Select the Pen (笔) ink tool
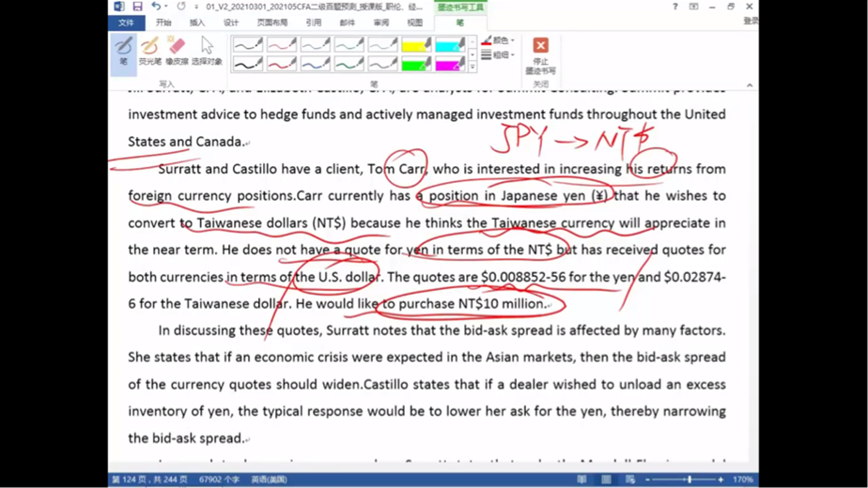 [x=123, y=51]
